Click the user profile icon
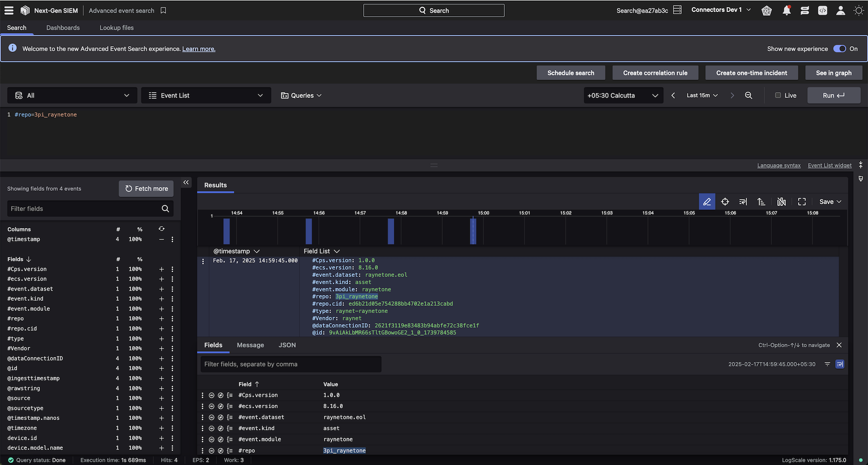This screenshot has width=868, height=465. [x=840, y=10]
